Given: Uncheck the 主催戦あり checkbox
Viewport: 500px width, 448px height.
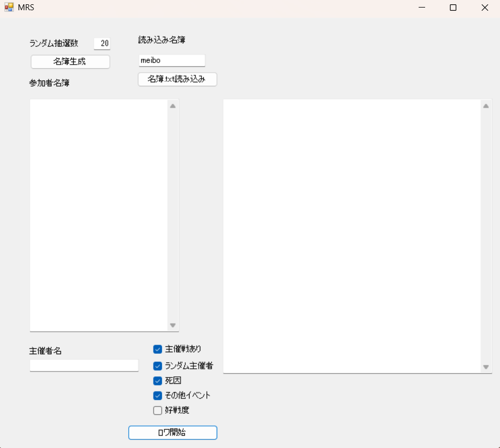Looking at the screenshot, I should pos(158,349).
